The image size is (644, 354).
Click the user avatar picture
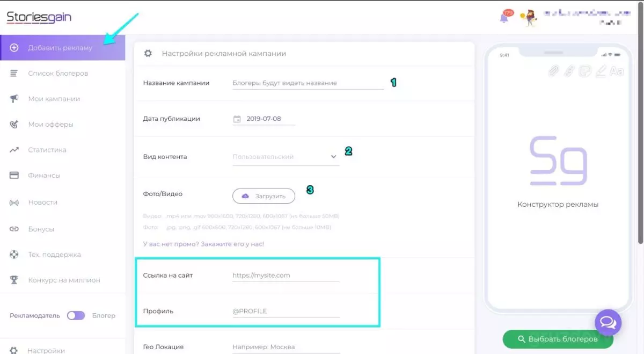coord(530,18)
